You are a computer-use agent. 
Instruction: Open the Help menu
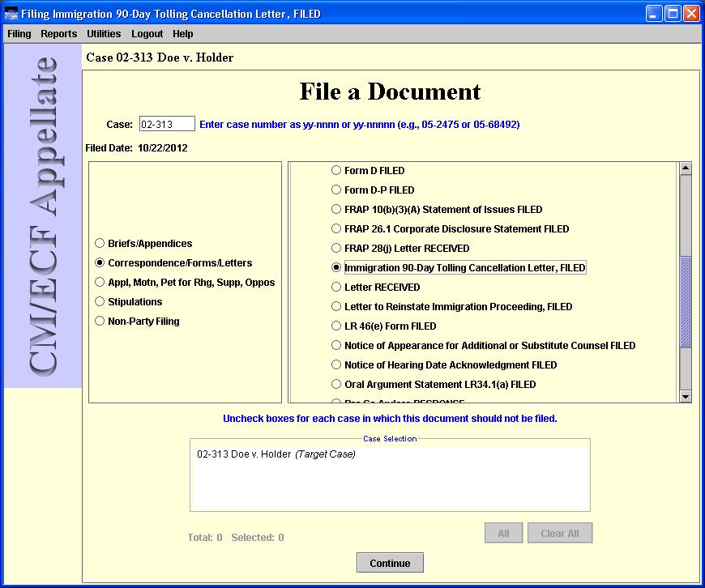coord(183,34)
